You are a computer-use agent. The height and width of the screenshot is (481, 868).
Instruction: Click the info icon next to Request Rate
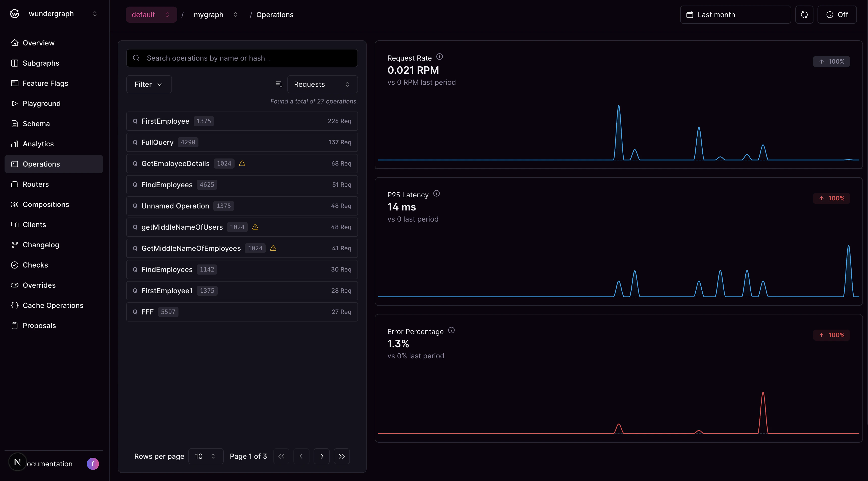(x=439, y=57)
